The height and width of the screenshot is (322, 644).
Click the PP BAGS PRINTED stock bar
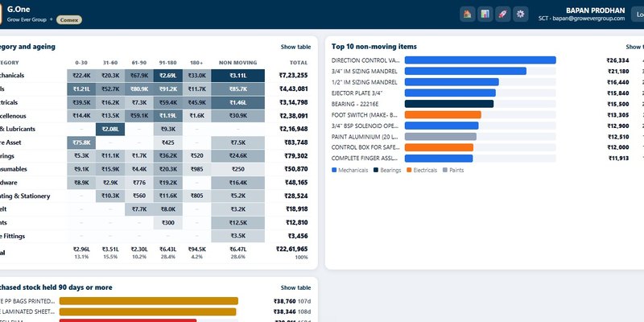[x=149, y=301]
